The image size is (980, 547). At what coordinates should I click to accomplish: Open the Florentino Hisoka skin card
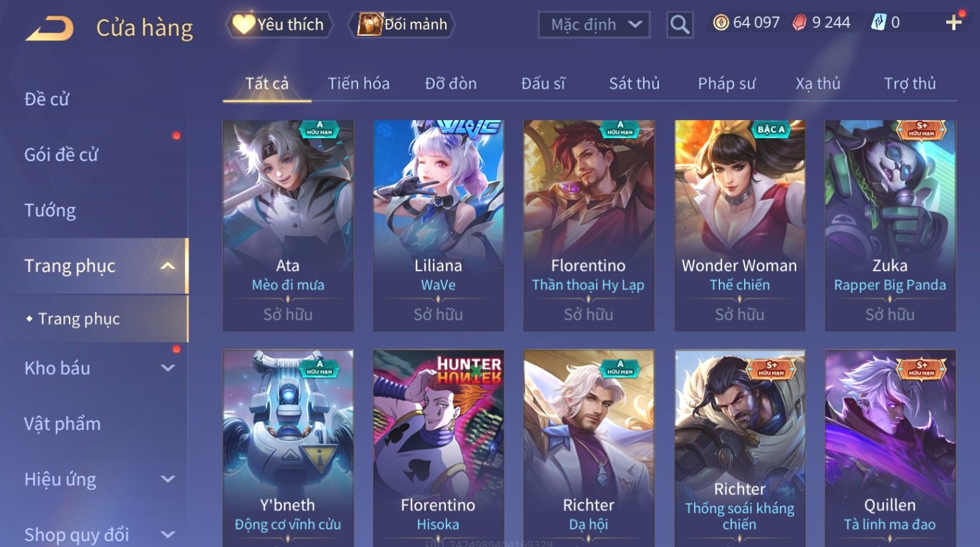coord(438,448)
